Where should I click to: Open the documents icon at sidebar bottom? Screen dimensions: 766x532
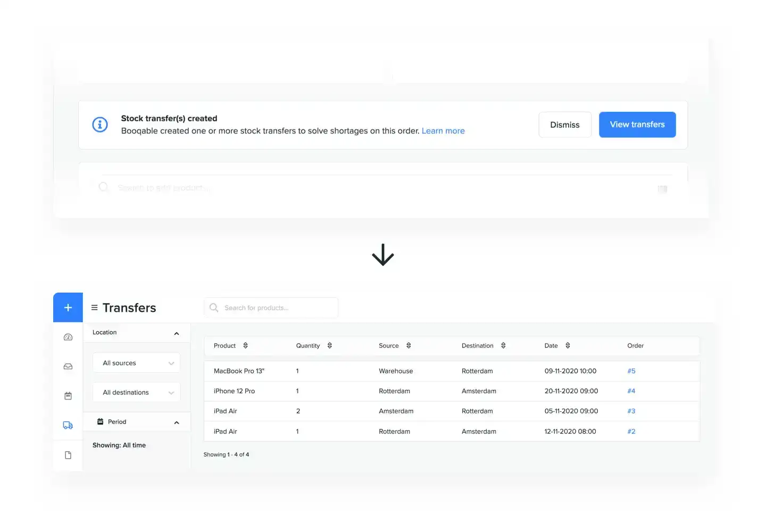tap(68, 455)
